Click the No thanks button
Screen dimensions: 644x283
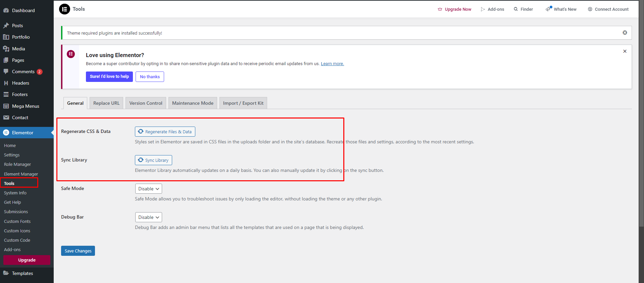pos(150,77)
